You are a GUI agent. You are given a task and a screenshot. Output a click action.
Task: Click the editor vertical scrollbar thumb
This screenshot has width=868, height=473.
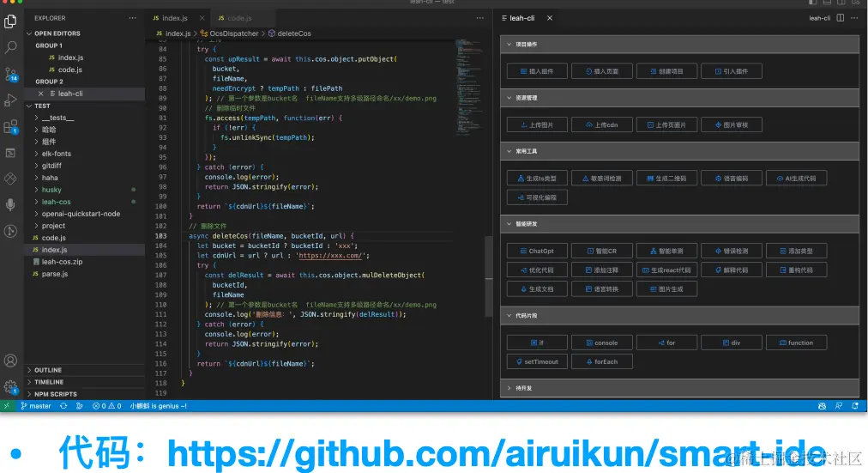coord(489,277)
